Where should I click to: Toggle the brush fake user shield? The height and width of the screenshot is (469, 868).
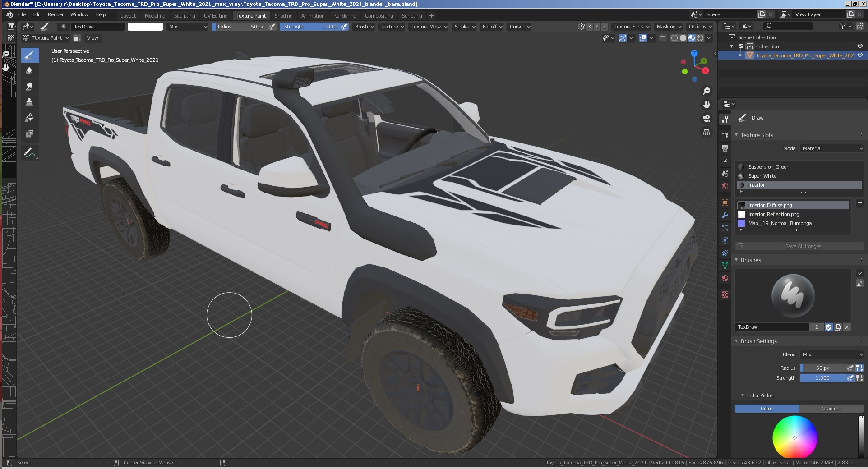tap(828, 327)
